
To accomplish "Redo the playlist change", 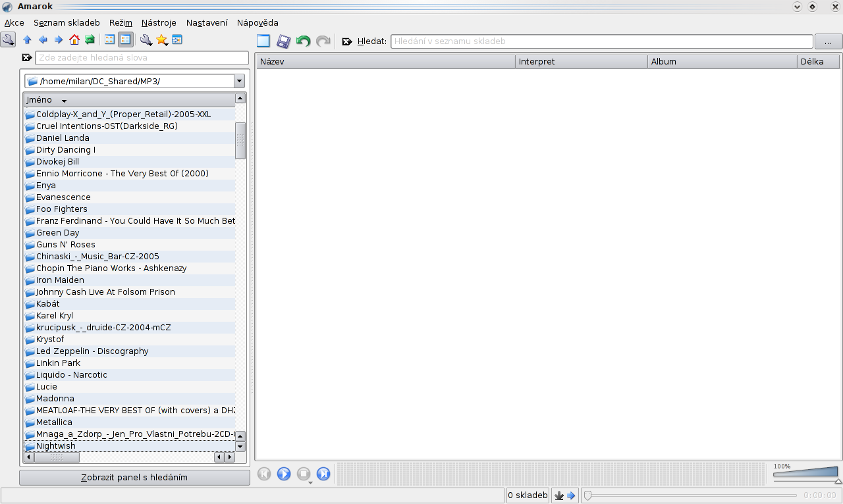I will point(323,41).
